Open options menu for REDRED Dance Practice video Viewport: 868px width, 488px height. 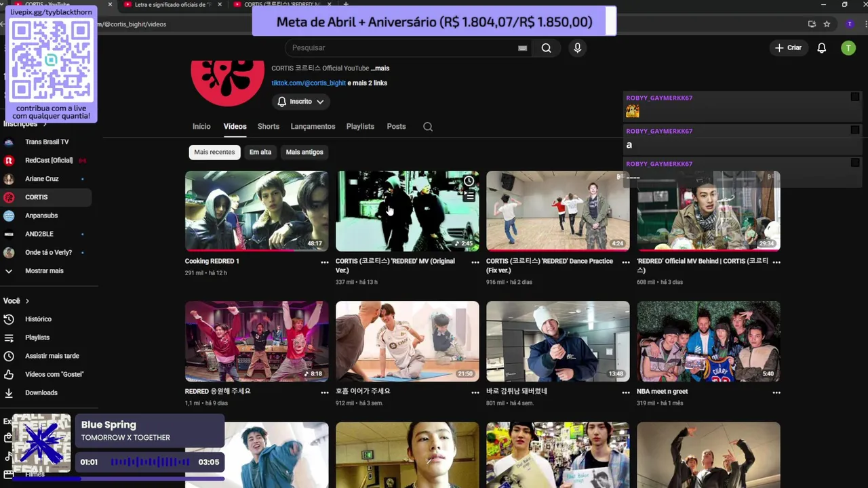(626, 262)
